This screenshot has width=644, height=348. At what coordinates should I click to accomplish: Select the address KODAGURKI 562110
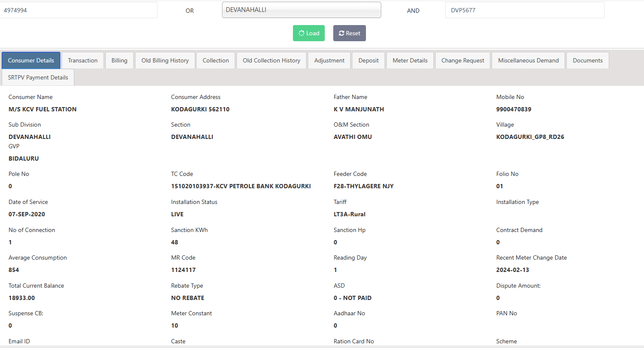[200, 109]
